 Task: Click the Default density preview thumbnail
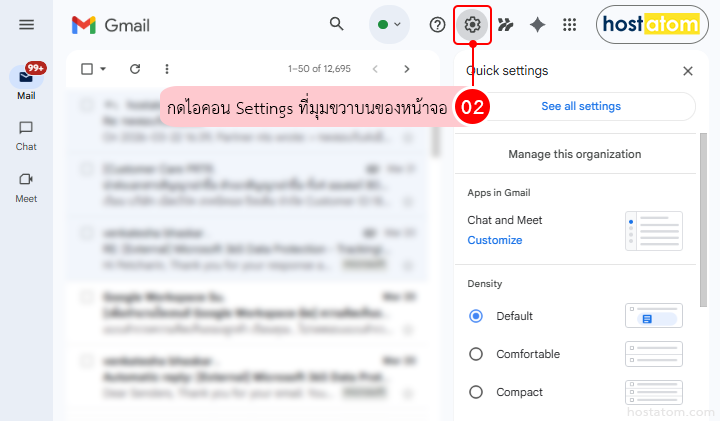click(x=654, y=315)
